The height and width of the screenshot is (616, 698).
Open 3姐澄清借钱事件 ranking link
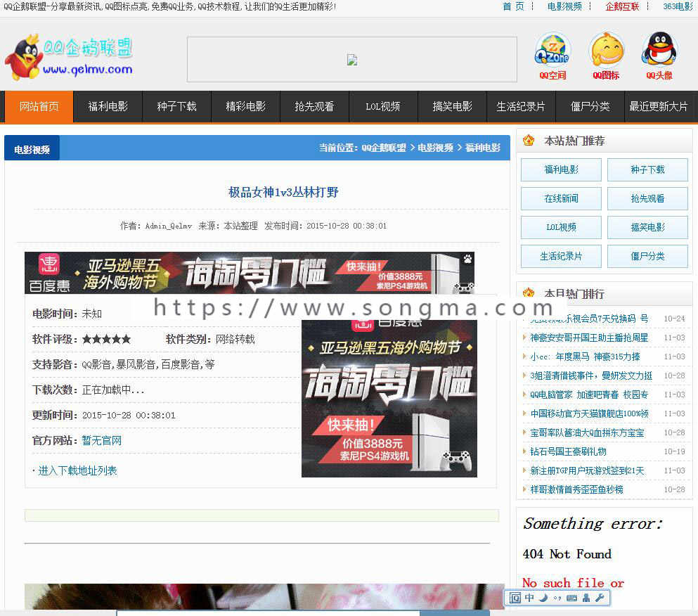pyautogui.click(x=591, y=376)
